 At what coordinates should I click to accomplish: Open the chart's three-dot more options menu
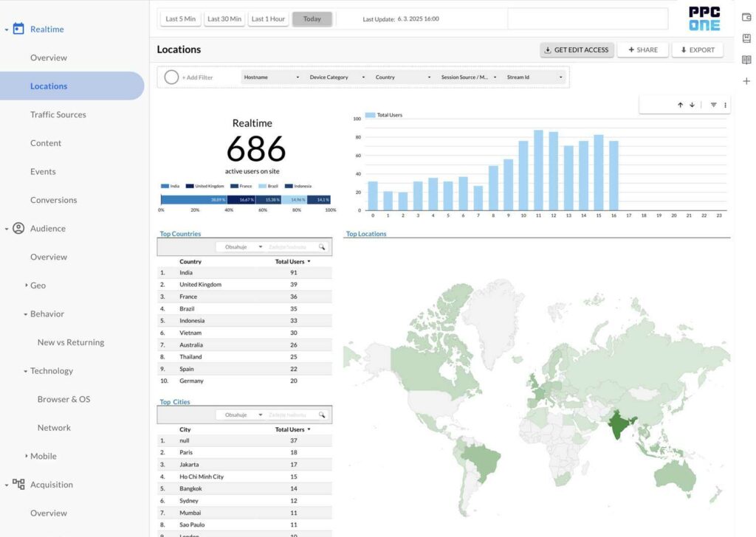(725, 105)
